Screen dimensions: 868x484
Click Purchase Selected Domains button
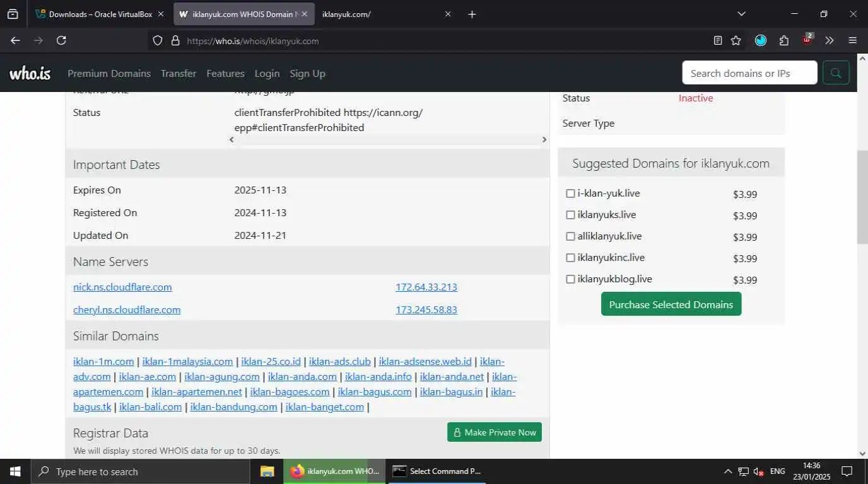[x=671, y=304]
